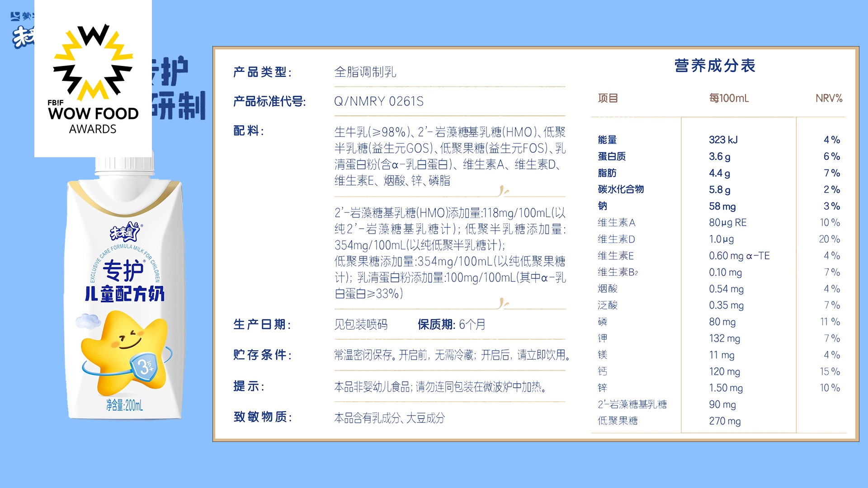This screenshot has height=488, width=868.
Task: Select the 270 mg value
Action: pyautogui.click(x=725, y=421)
